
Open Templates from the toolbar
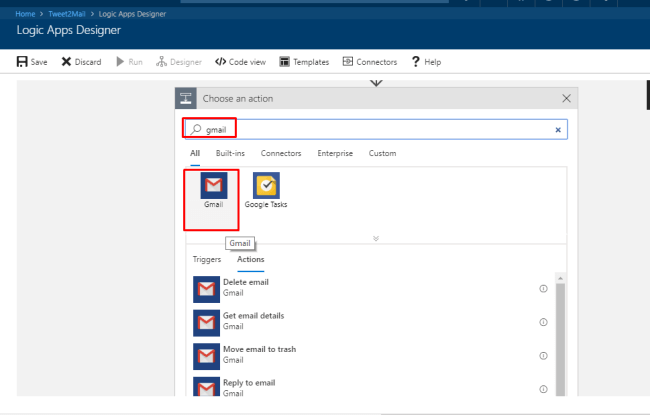[304, 62]
